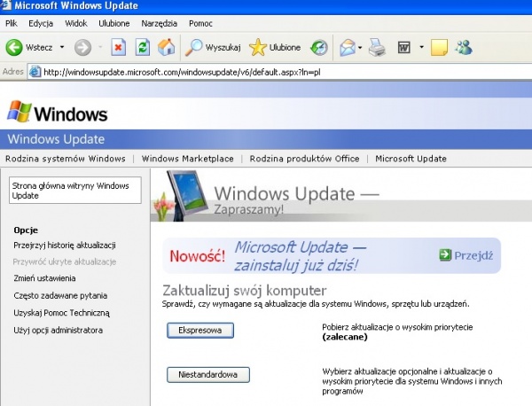Image resolution: width=532 pixels, height=406 pixels.
Task: Edit page with Word icon
Action: coord(403,48)
